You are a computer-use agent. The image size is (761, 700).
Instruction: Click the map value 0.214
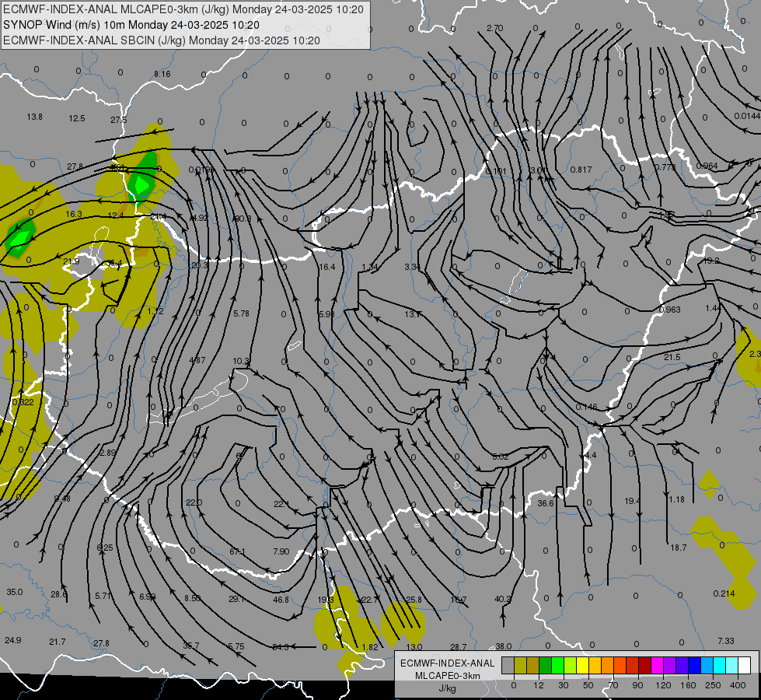point(724,593)
